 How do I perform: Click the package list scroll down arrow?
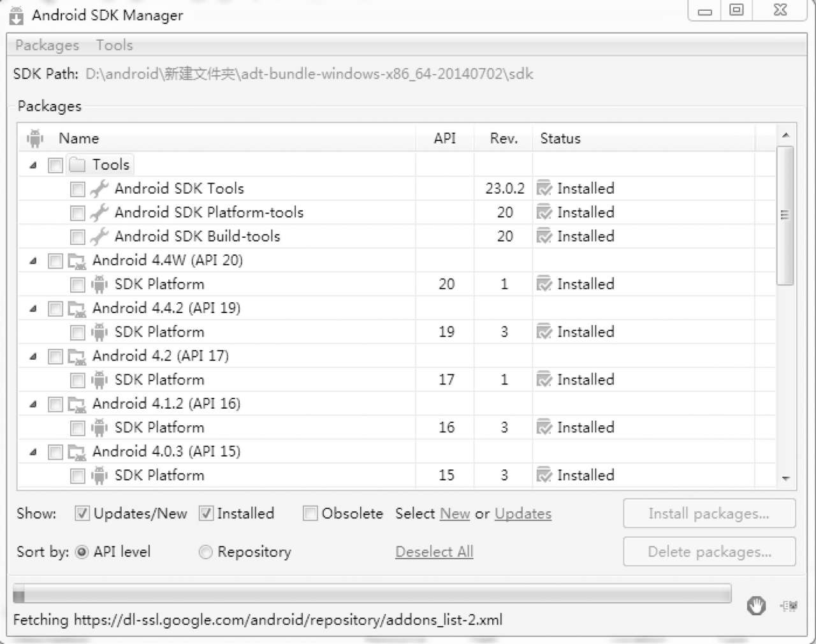(x=785, y=479)
